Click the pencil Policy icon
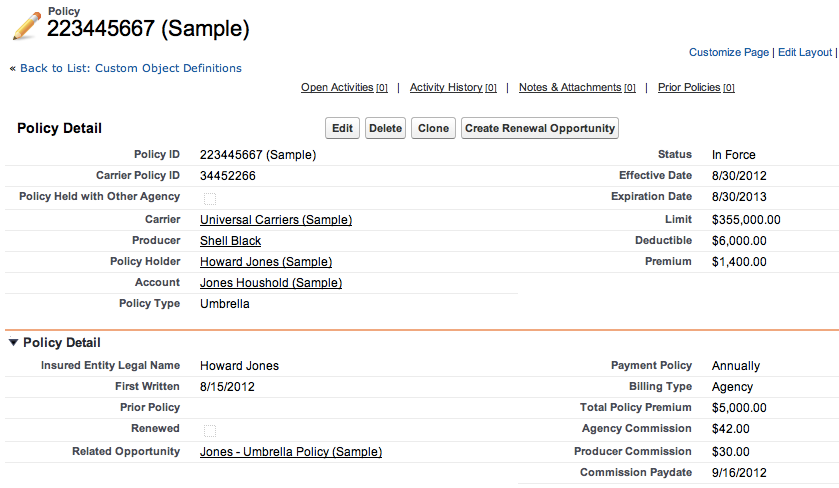The image size is (839, 488). tap(27, 26)
